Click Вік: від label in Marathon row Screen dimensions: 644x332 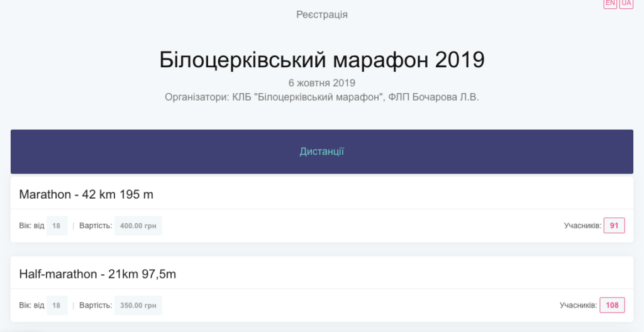click(31, 225)
